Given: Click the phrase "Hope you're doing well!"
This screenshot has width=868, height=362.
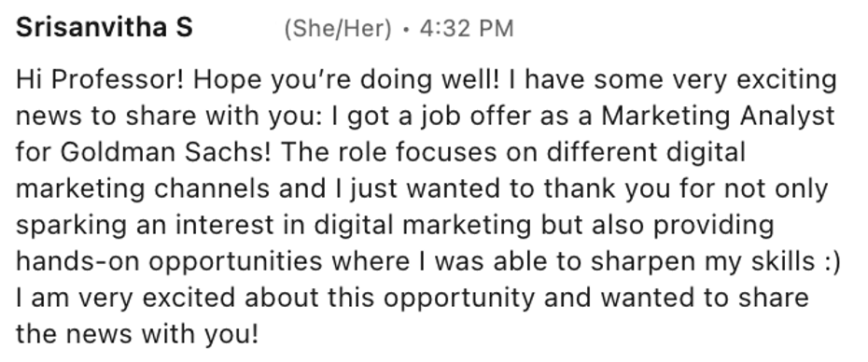Looking at the screenshot, I should pyautogui.click(x=346, y=81).
